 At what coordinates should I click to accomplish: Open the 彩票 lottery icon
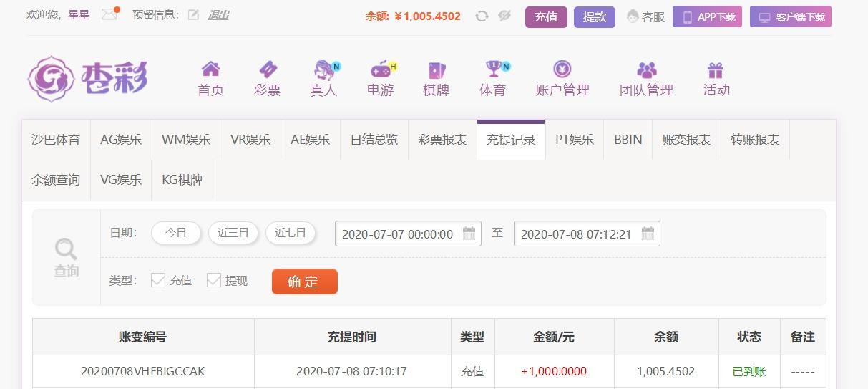tap(268, 69)
